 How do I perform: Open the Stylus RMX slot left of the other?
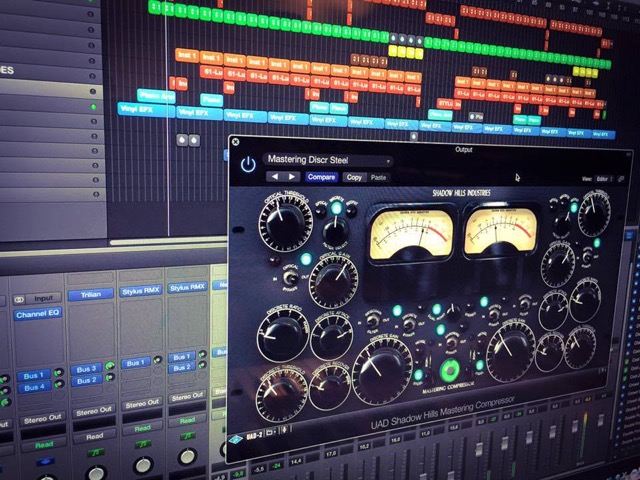point(140,291)
